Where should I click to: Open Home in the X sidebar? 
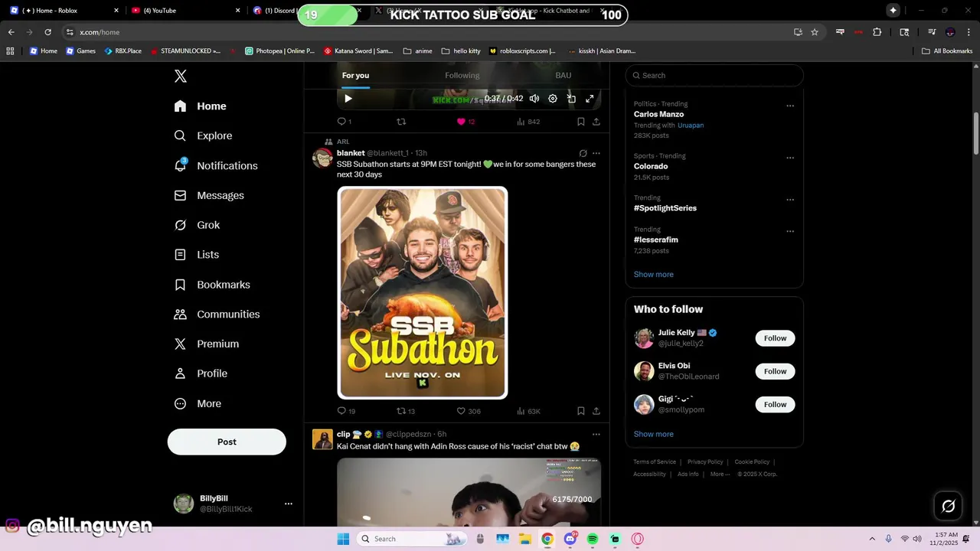(x=201, y=106)
